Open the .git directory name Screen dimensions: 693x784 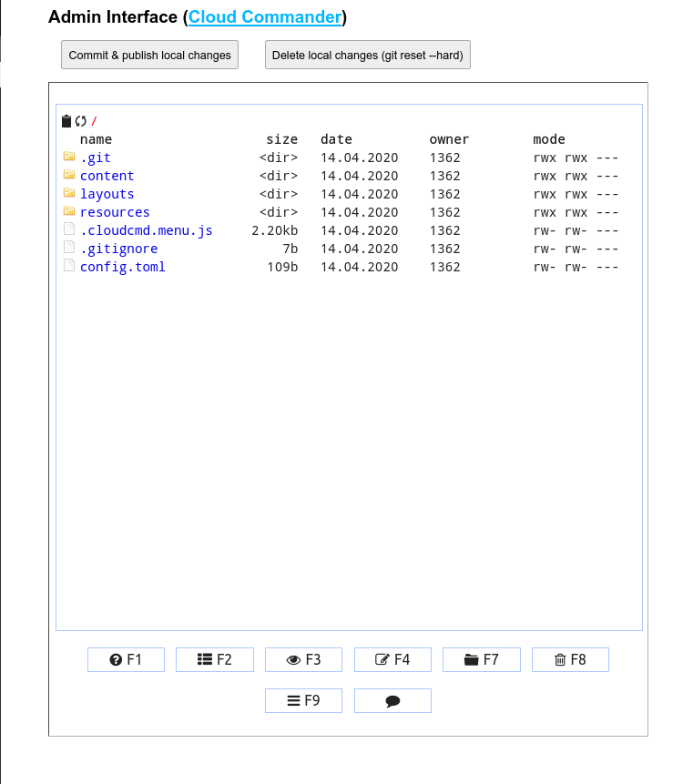tap(96, 158)
